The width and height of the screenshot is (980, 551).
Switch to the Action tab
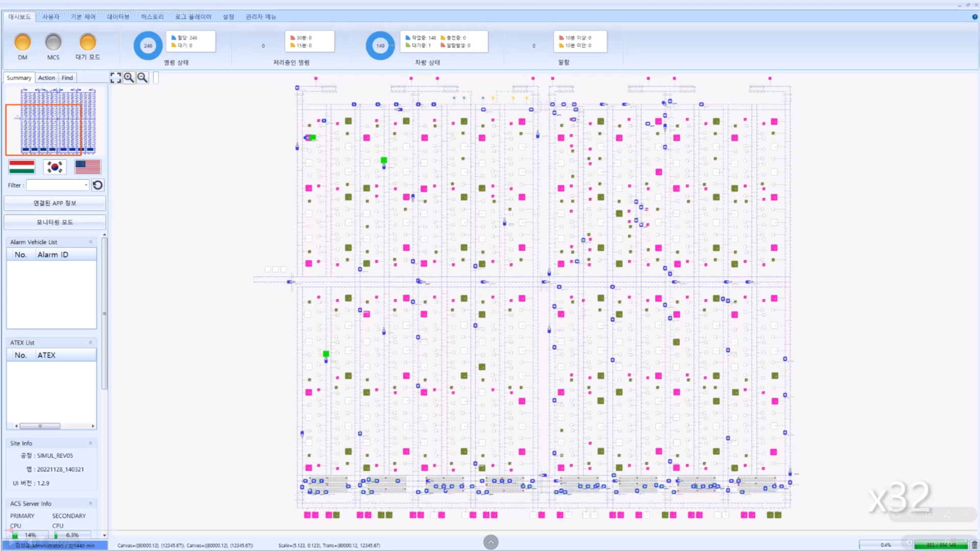(x=46, y=78)
